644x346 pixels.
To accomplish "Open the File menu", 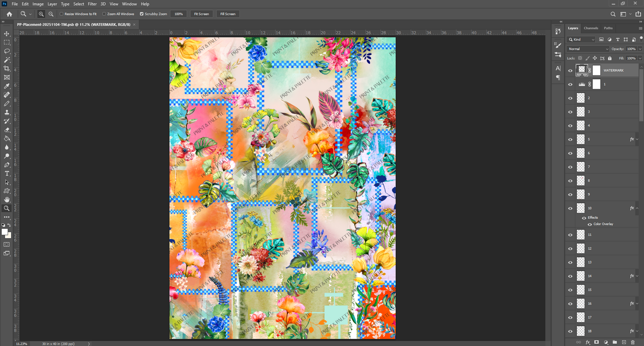I will tap(15, 4).
